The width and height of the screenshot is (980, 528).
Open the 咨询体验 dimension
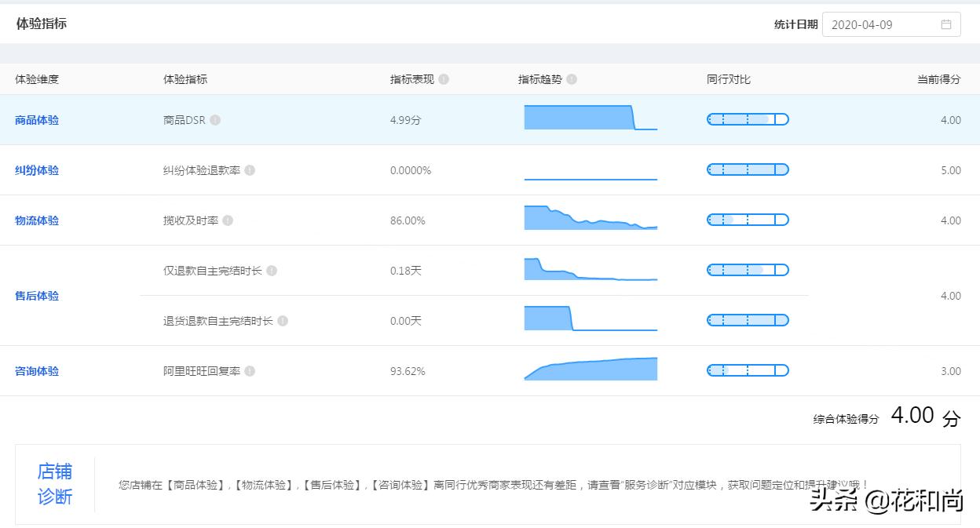pos(36,370)
